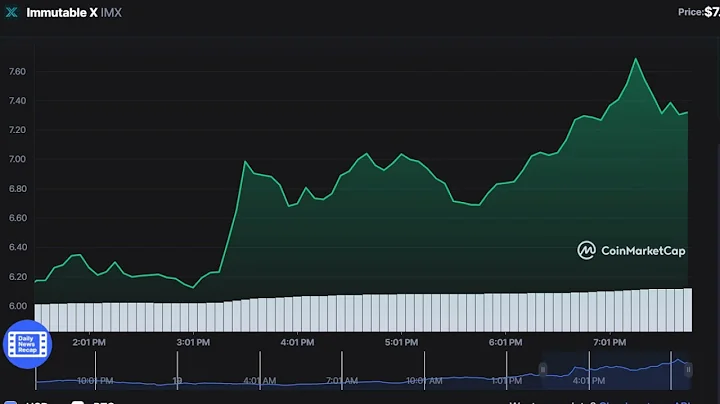This screenshot has width=720, height=404.
Task: Click the 7.00 price axis label
Action: pos(17,159)
